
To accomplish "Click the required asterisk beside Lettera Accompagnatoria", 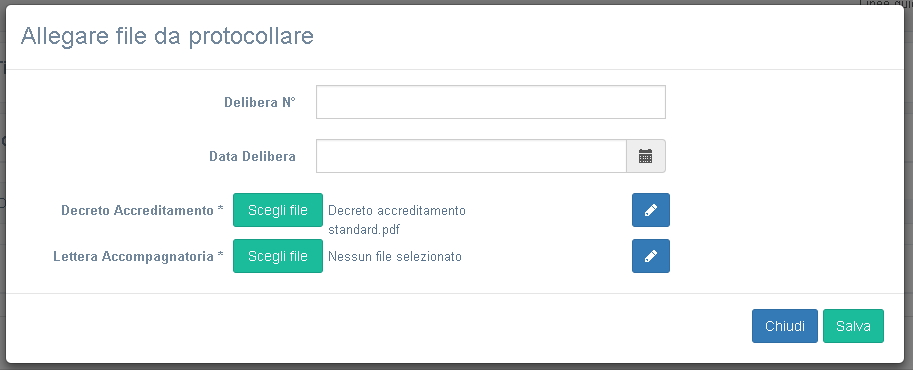I will pyautogui.click(x=221, y=255).
